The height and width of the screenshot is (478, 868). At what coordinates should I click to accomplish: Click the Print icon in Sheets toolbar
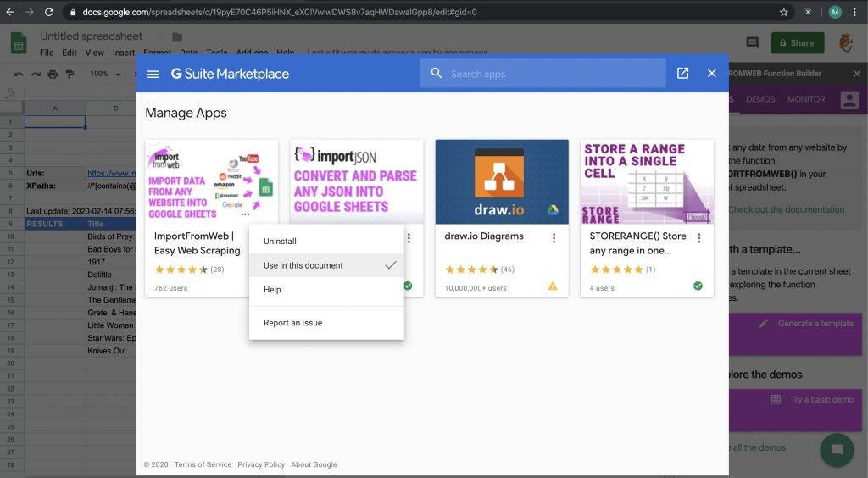(x=53, y=74)
